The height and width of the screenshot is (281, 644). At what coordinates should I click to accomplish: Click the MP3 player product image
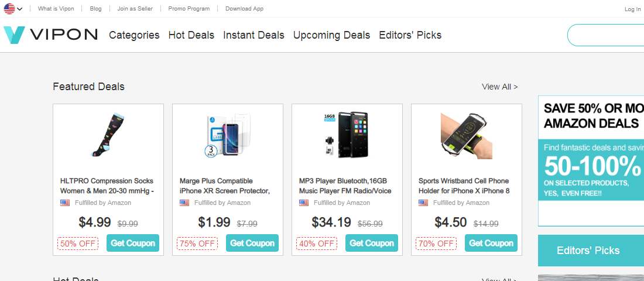347,135
